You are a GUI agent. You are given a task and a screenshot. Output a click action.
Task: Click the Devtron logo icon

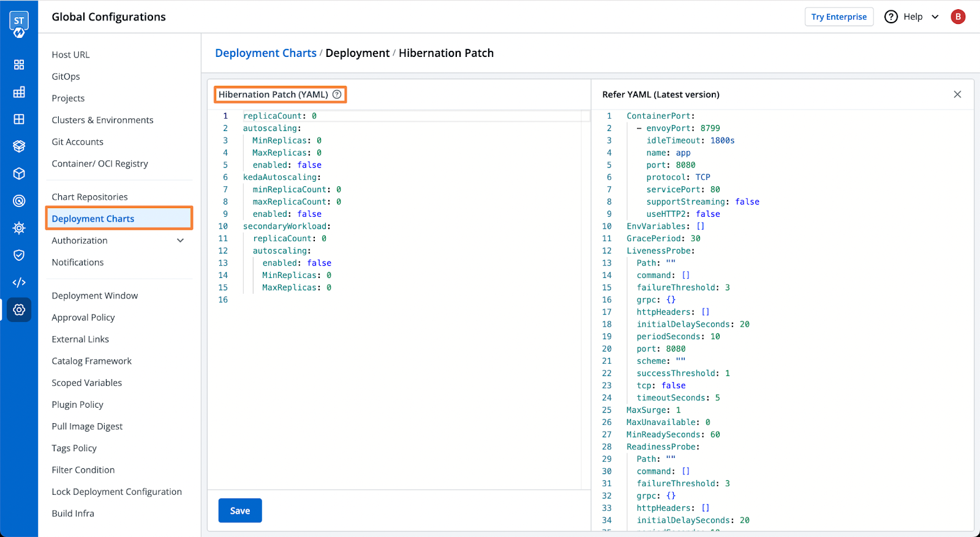pyautogui.click(x=19, y=24)
